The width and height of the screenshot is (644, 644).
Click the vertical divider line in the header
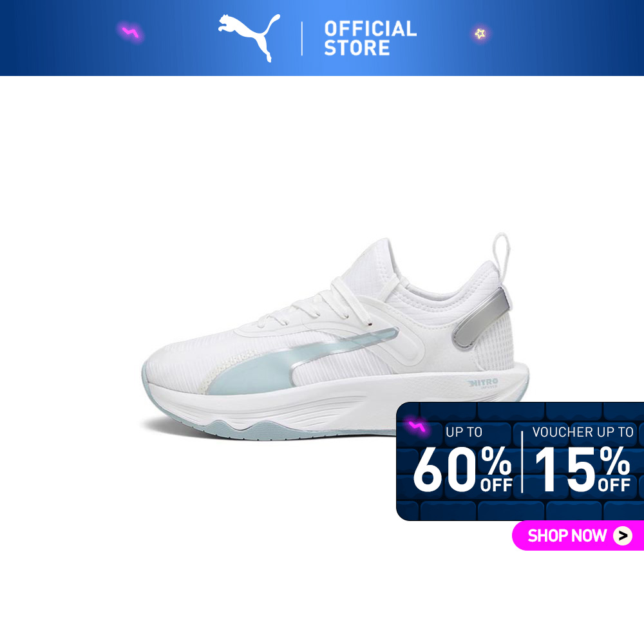[x=302, y=39]
